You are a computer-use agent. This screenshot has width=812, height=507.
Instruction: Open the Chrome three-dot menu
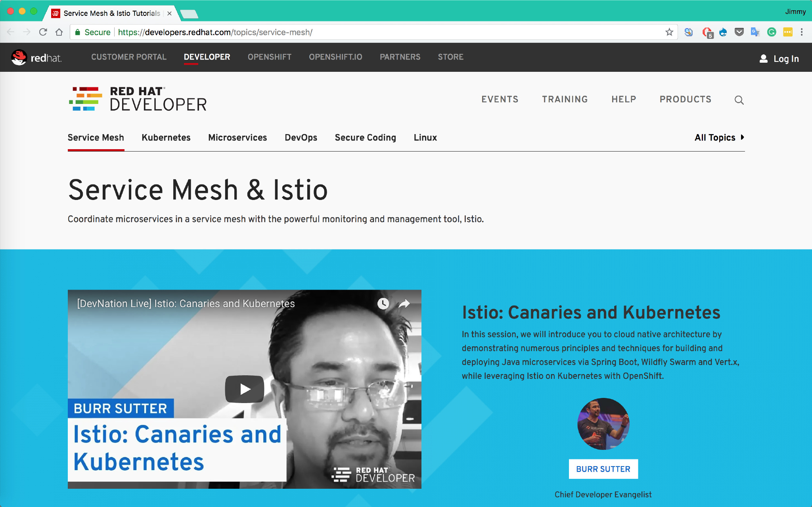[802, 32]
